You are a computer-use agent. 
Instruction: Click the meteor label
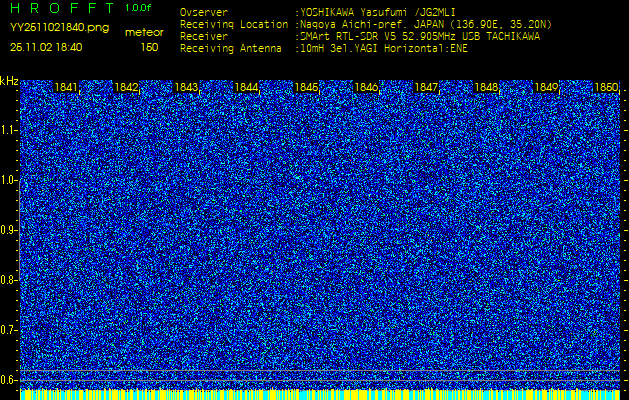[144, 32]
